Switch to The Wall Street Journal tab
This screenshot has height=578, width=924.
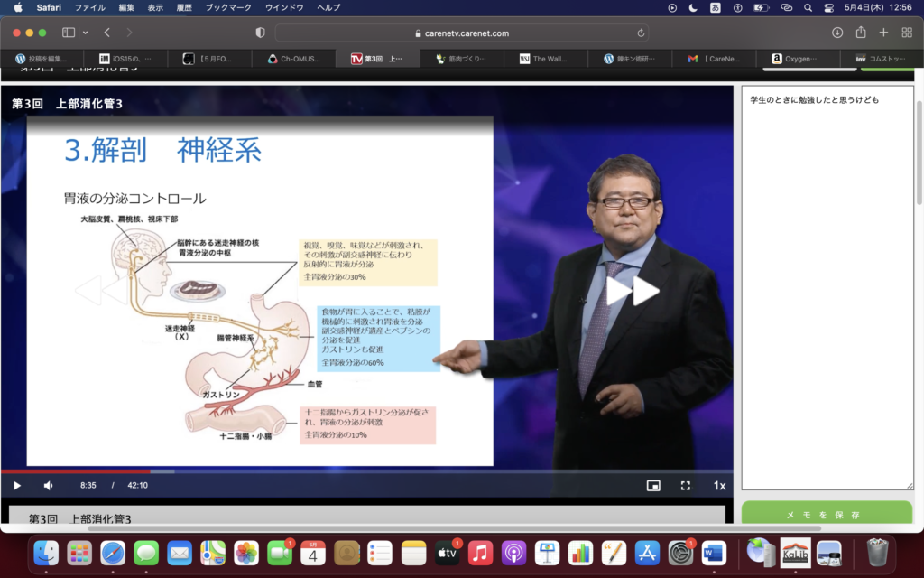pyautogui.click(x=544, y=59)
